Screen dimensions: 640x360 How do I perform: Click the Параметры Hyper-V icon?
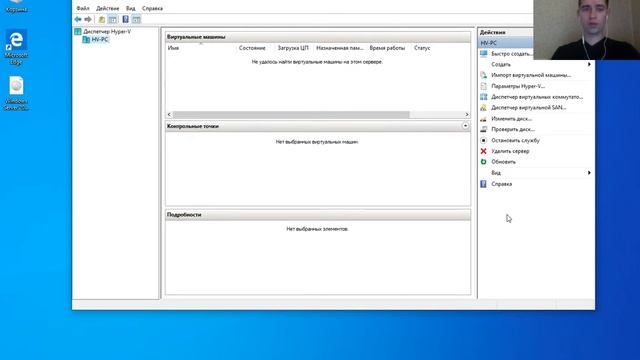pyautogui.click(x=484, y=86)
